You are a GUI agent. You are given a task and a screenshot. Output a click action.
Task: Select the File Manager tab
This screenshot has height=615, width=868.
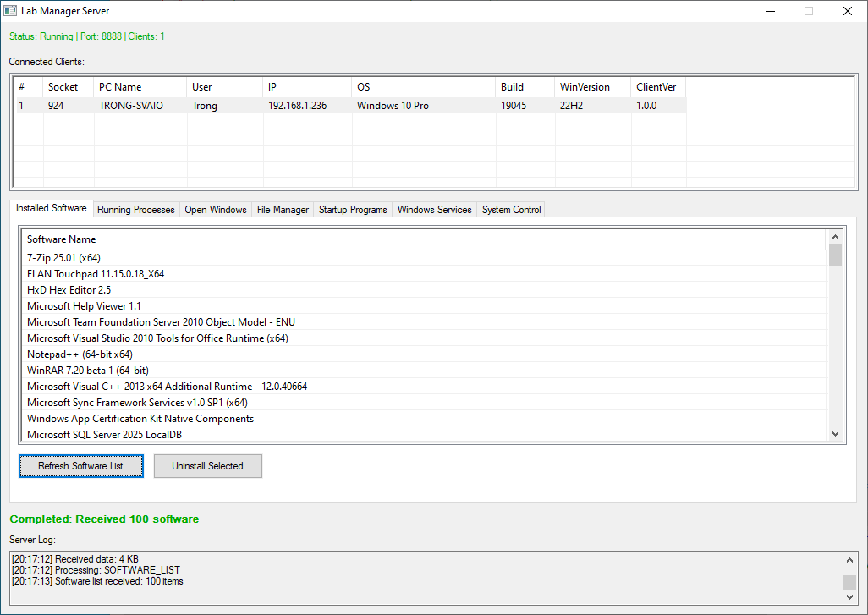(283, 210)
